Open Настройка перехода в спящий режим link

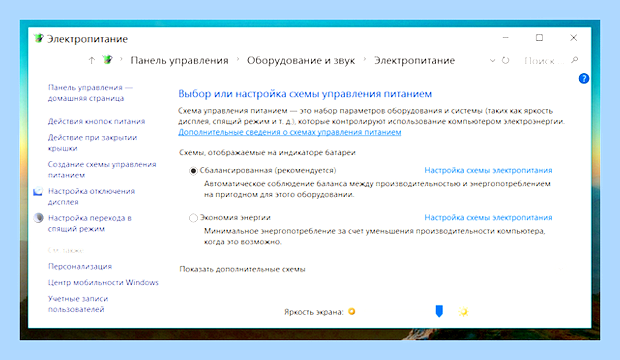90,223
